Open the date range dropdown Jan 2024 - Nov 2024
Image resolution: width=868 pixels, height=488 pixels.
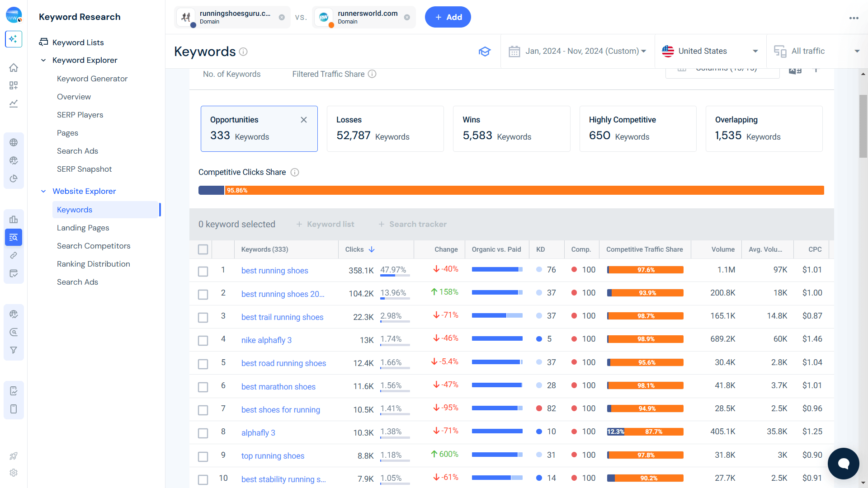577,51
